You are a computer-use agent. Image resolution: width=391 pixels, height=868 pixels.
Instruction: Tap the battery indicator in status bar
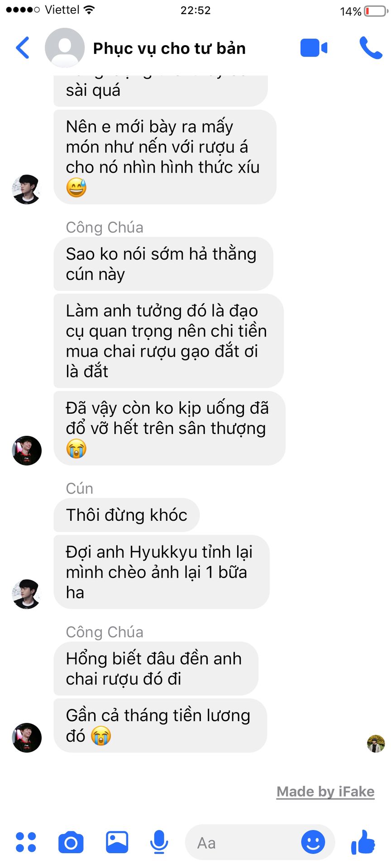(376, 11)
